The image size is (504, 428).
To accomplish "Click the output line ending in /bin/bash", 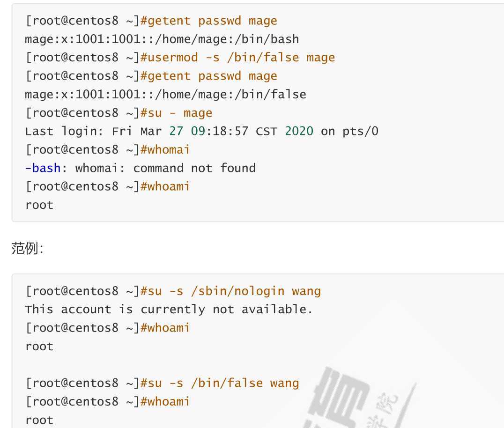I will pyautogui.click(x=162, y=39).
